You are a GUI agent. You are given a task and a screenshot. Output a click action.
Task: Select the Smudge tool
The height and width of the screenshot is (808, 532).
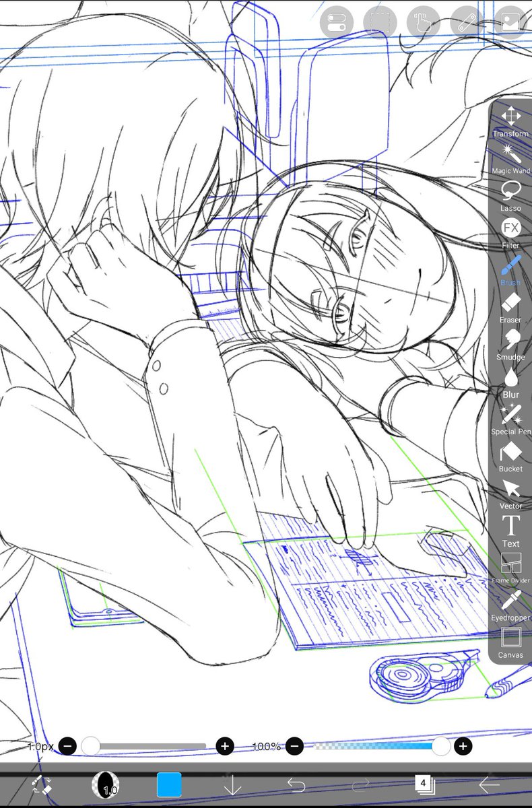point(510,345)
